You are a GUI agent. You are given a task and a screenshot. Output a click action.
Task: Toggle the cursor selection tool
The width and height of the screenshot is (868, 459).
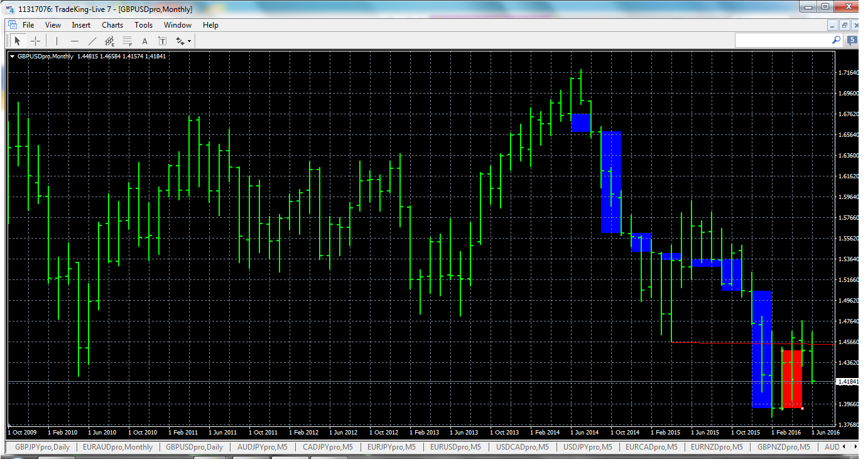(17, 40)
